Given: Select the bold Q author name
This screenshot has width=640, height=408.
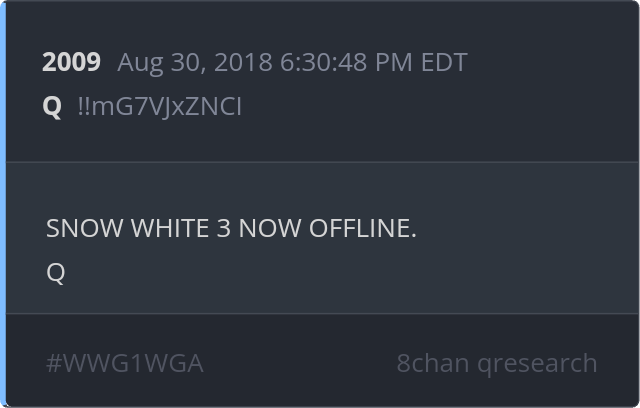Looking at the screenshot, I should click(x=52, y=107).
